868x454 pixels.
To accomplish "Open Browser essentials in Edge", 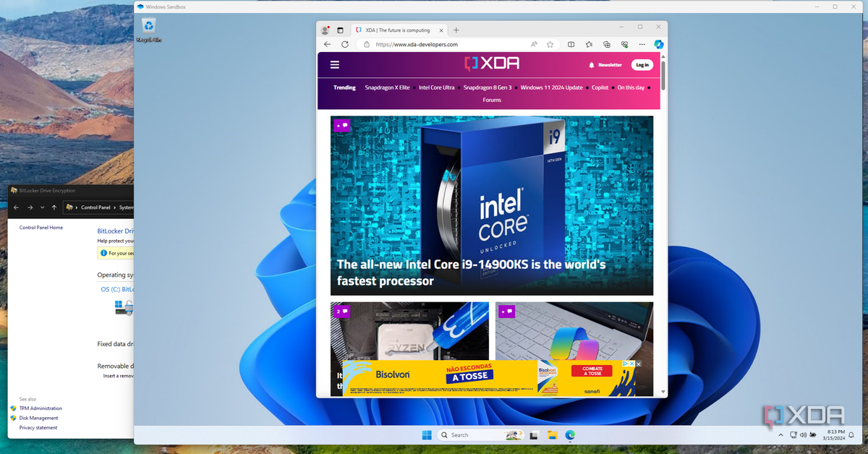I will pos(625,44).
